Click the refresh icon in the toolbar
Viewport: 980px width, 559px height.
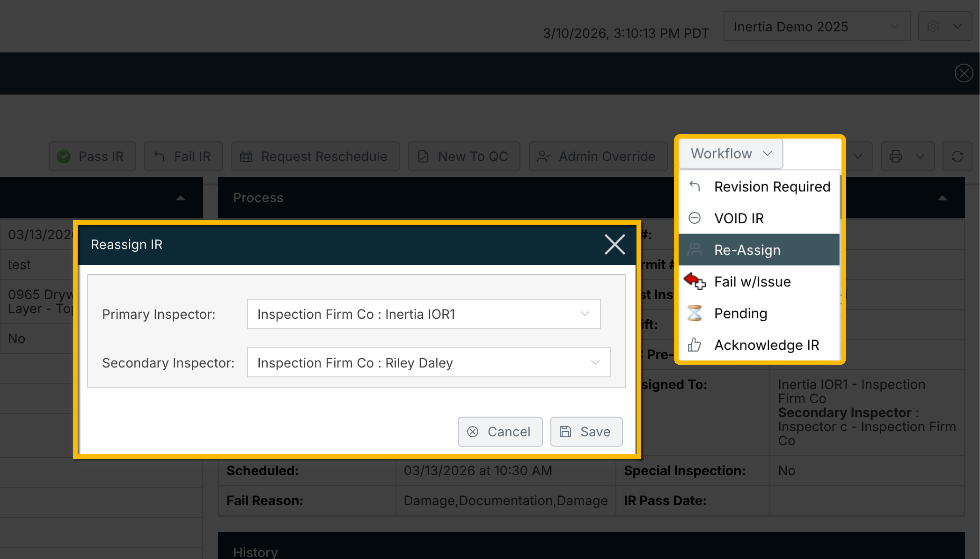[x=957, y=156]
